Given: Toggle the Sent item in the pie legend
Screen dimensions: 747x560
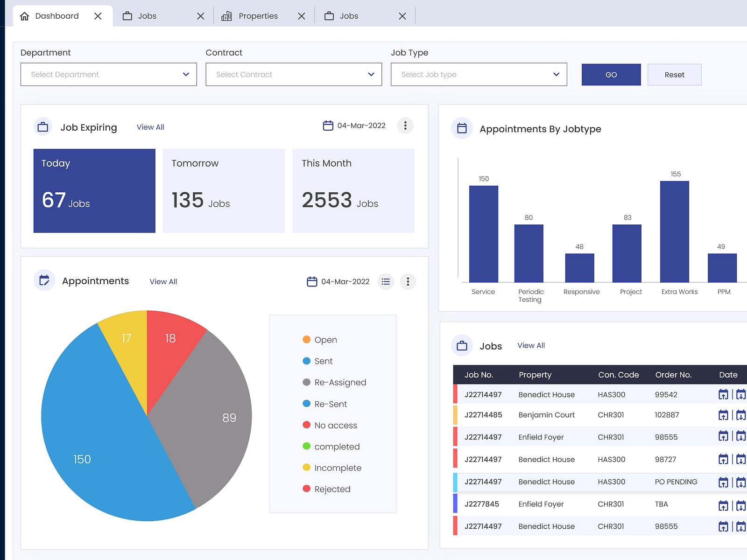Looking at the screenshot, I should pyautogui.click(x=323, y=361).
